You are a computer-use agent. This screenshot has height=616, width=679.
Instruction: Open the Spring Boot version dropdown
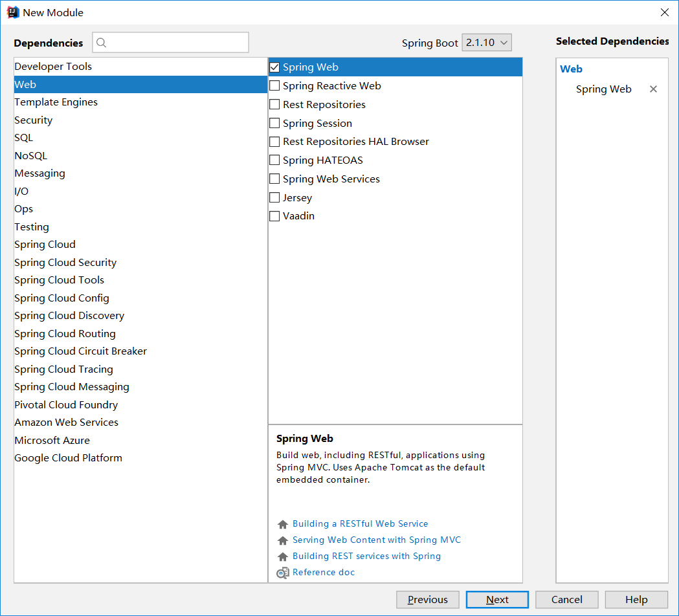click(487, 43)
